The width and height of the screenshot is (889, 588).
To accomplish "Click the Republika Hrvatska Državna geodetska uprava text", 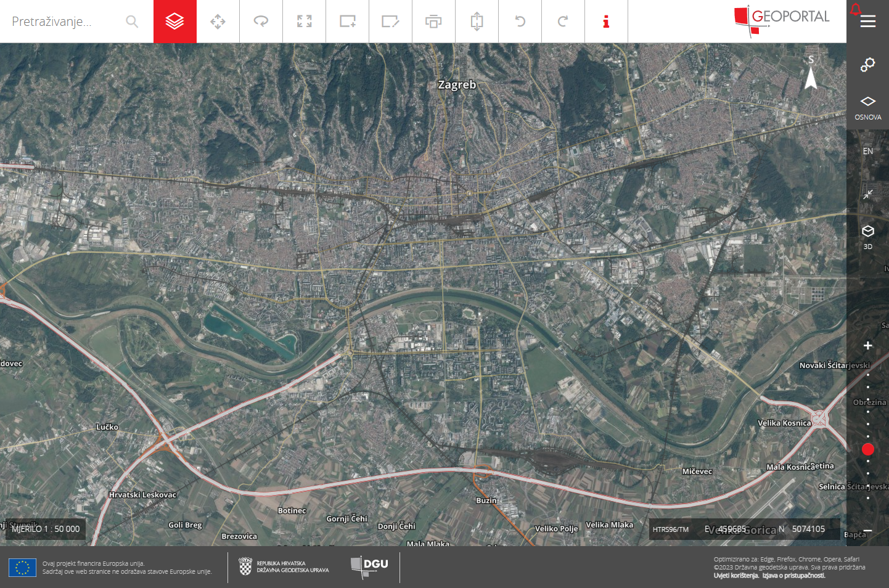I will [x=293, y=567].
